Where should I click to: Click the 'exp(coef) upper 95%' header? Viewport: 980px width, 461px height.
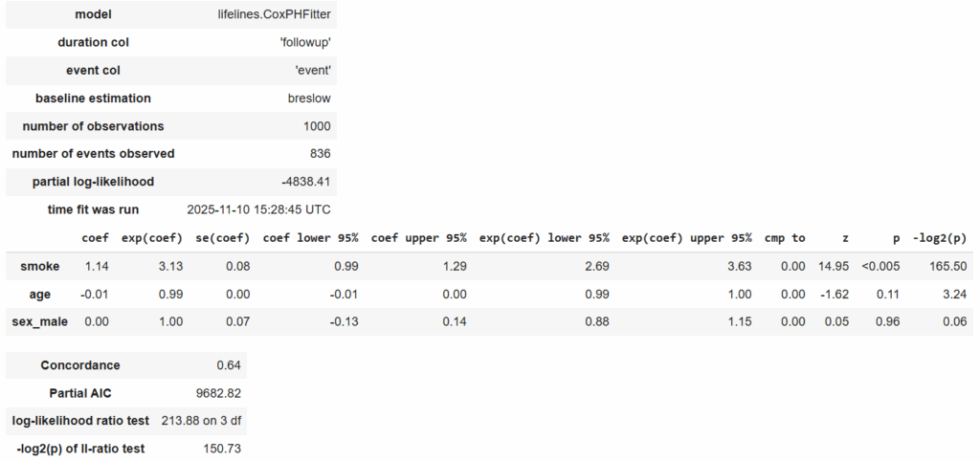click(x=687, y=238)
